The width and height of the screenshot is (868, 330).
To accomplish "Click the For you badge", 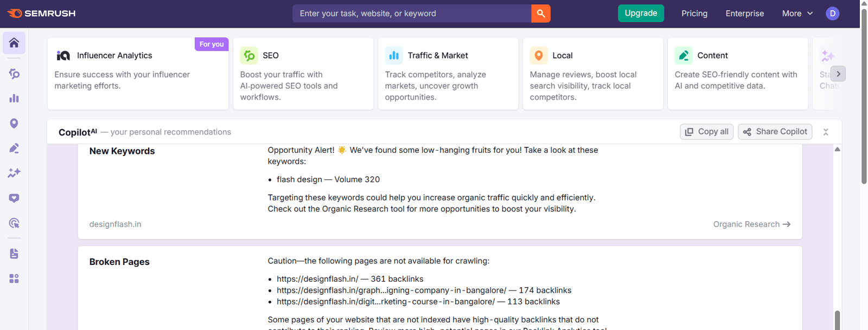I will click(212, 44).
